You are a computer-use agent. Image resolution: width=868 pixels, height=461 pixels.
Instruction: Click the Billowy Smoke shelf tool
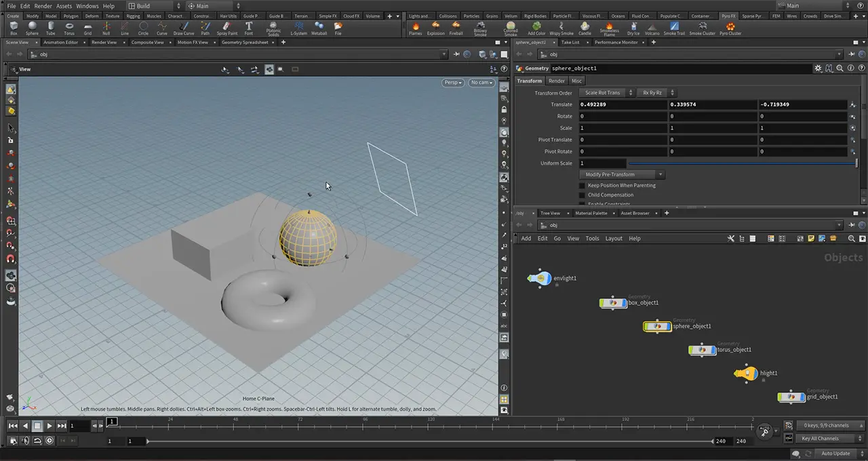click(x=480, y=28)
